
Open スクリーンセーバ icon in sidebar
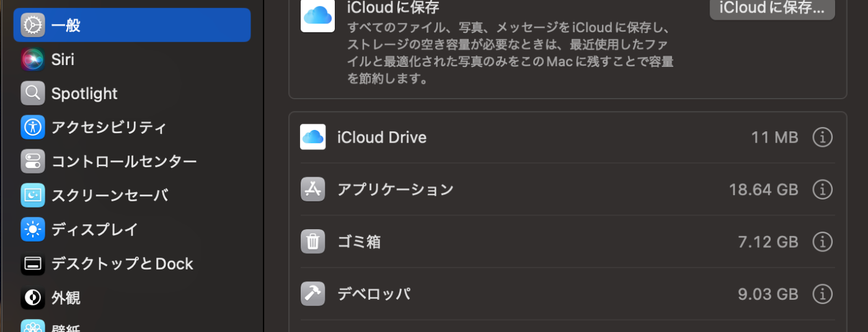pos(33,196)
